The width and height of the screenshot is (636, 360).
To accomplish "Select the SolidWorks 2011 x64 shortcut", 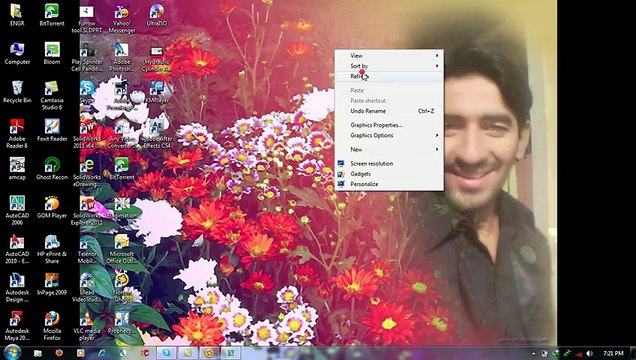I will pyautogui.click(x=87, y=134).
